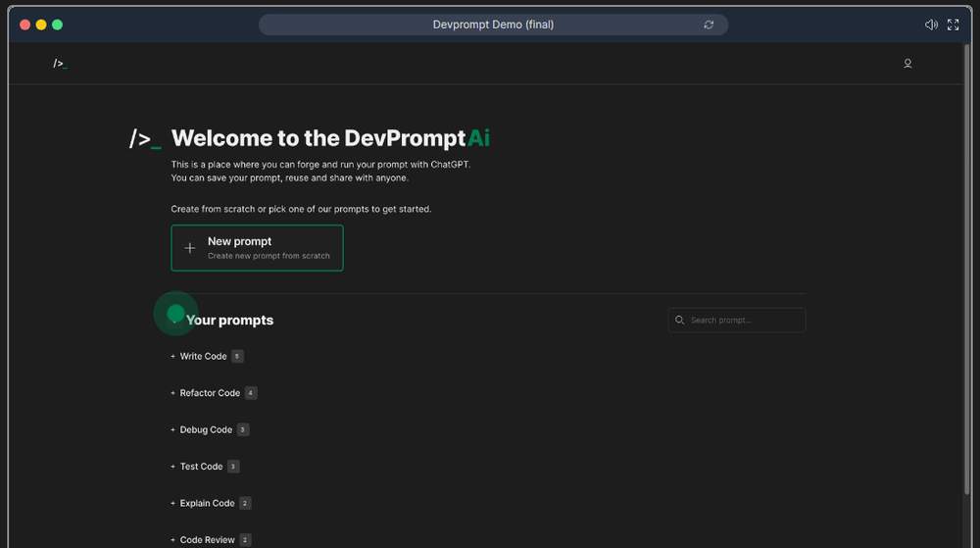Viewport: 980px width, 548px height.
Task: Click the Write Code count badge
Action: (x=237, y=356)
